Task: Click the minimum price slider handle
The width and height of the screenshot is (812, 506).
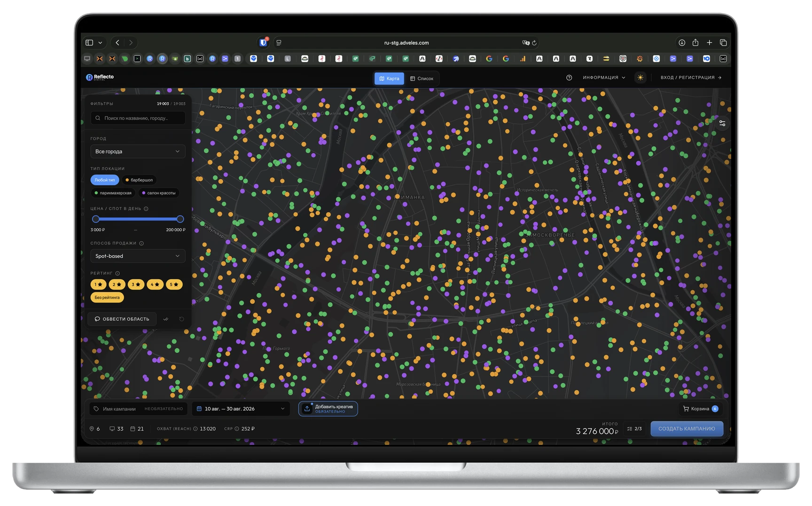Action: [96, 219]
